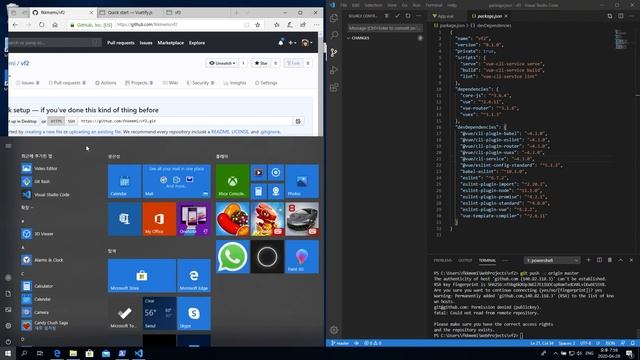Click the split editor icon in VS Code

pos(620,16)
